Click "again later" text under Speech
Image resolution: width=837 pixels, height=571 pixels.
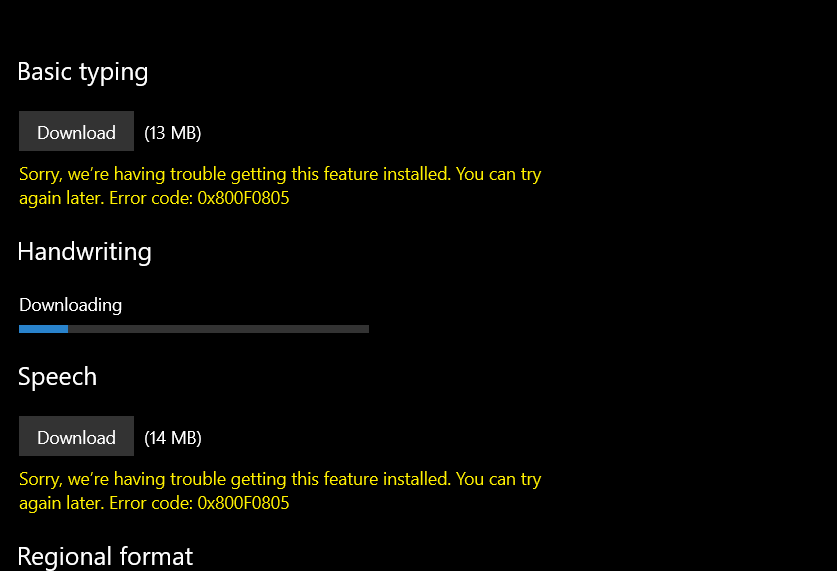tap(60, 503)
